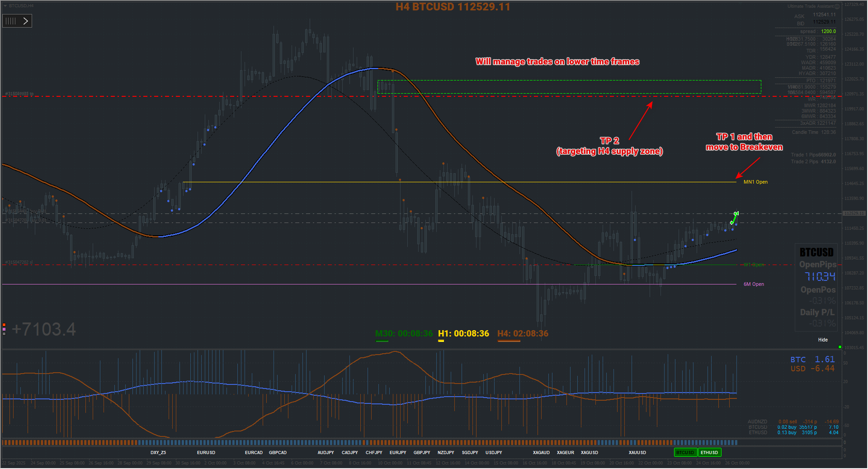Select the highlighted BTCUSD symbol button
Image resolution: width=868 pixels, height=469 pixels.
[685, 452]
